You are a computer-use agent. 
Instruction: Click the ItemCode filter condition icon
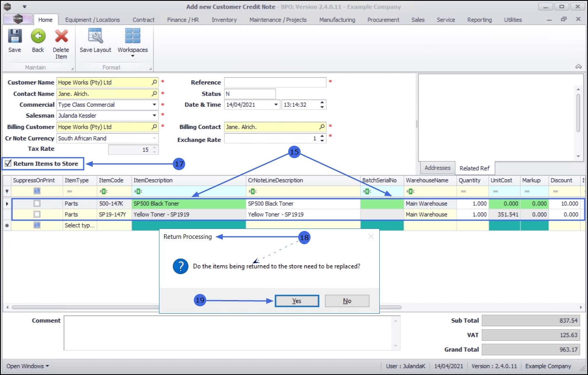104,191
